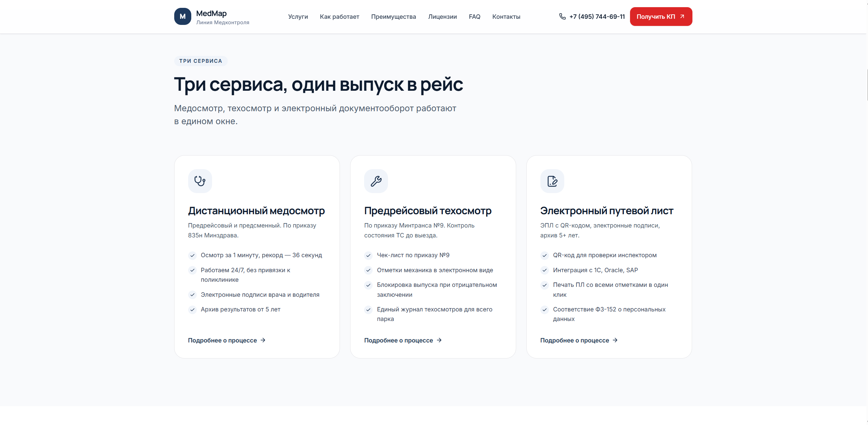Image resolution: width=868 pixels, height=425 pixels.
Task: Click the document signature icon on the waybill card
Action: [552, 181]
